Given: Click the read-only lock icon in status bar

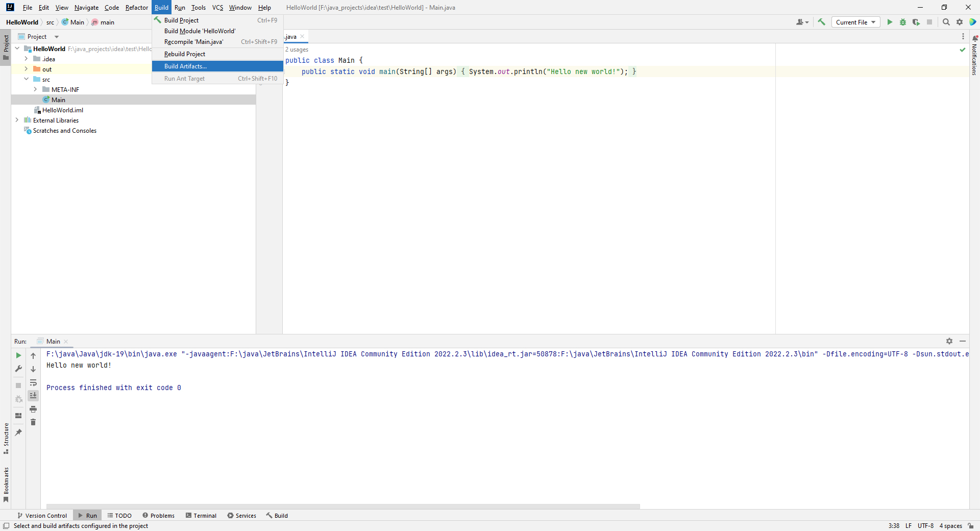Looking at the screenshot, I should [x=971, y=526].
